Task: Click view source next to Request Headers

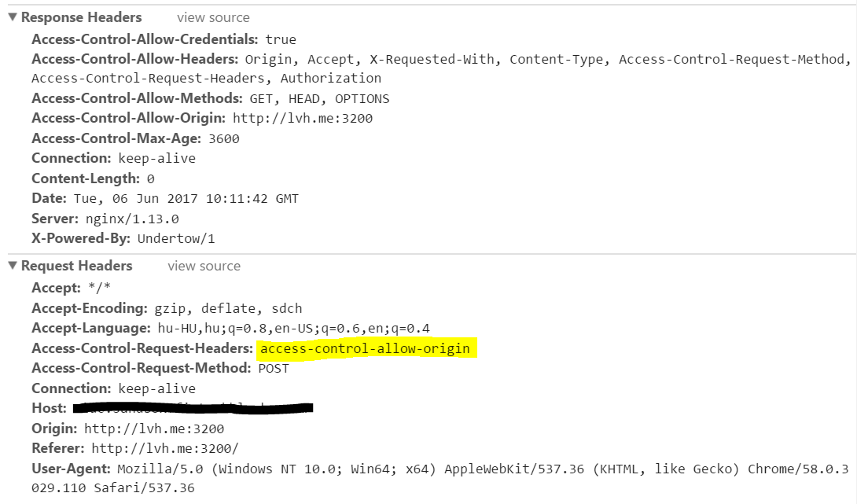Action: coord(204,266)
